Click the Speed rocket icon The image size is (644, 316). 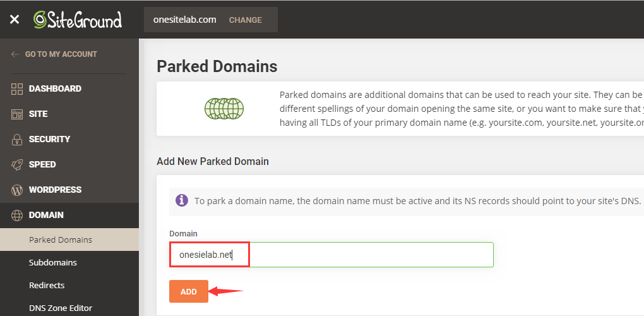coord(17,164)
